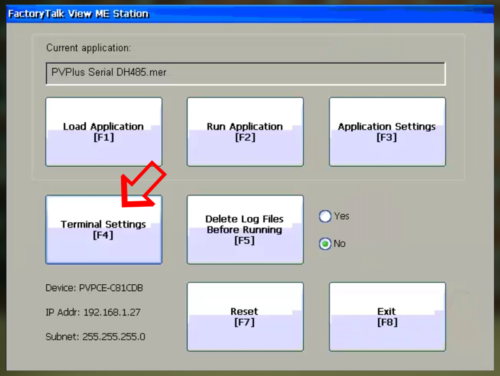Open Terminal Settings [F4]
Viewport: 500px width, 376px height.
coord(104,230)
